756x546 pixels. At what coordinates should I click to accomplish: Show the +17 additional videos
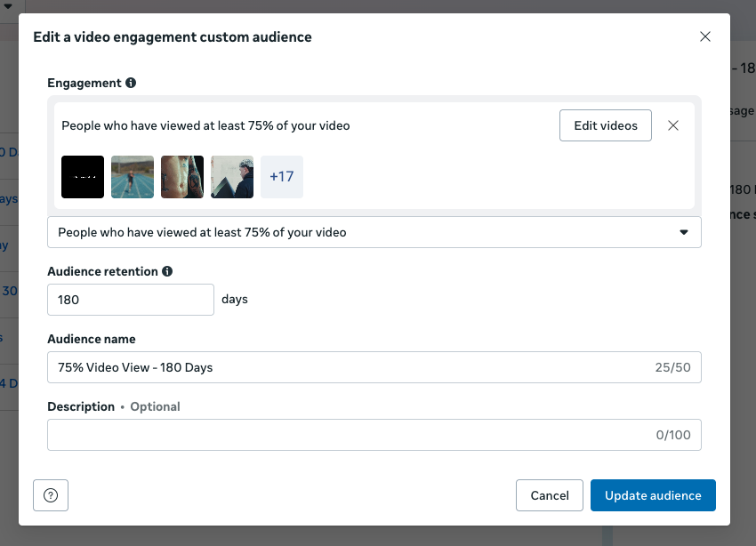[282, 177]
